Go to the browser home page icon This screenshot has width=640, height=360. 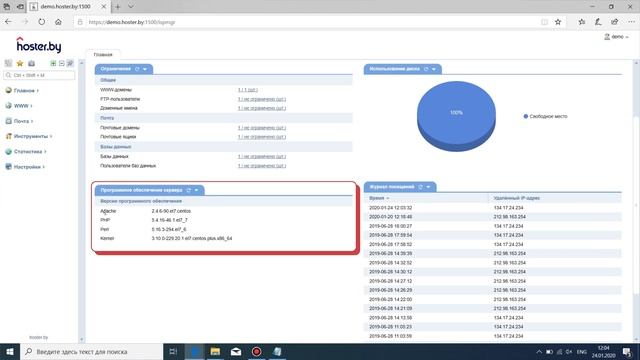tap(58, 22)
